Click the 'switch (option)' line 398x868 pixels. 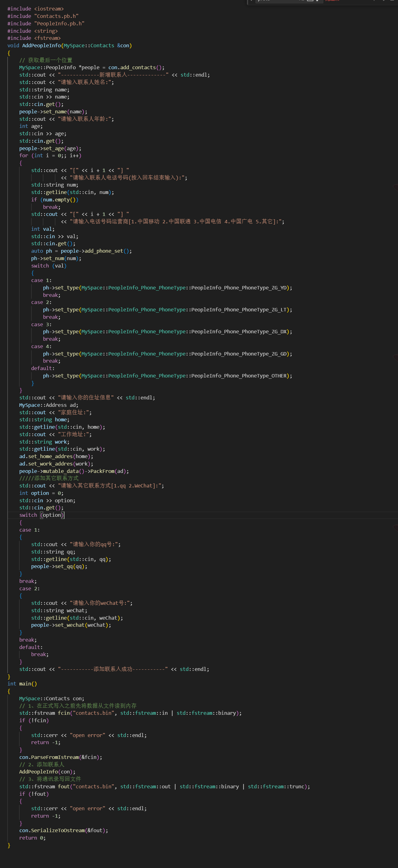42,515
